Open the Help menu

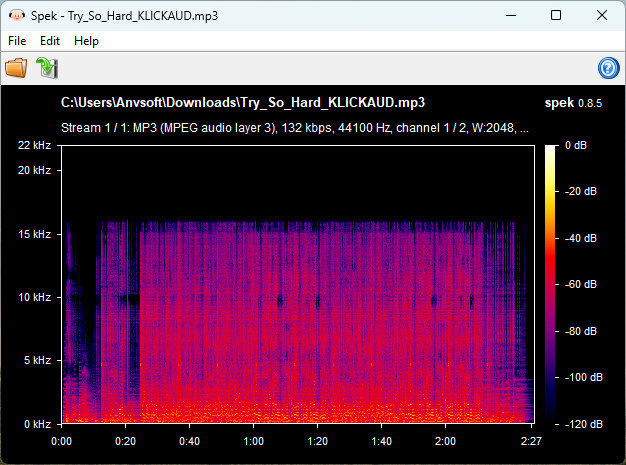tap(86, 41)
